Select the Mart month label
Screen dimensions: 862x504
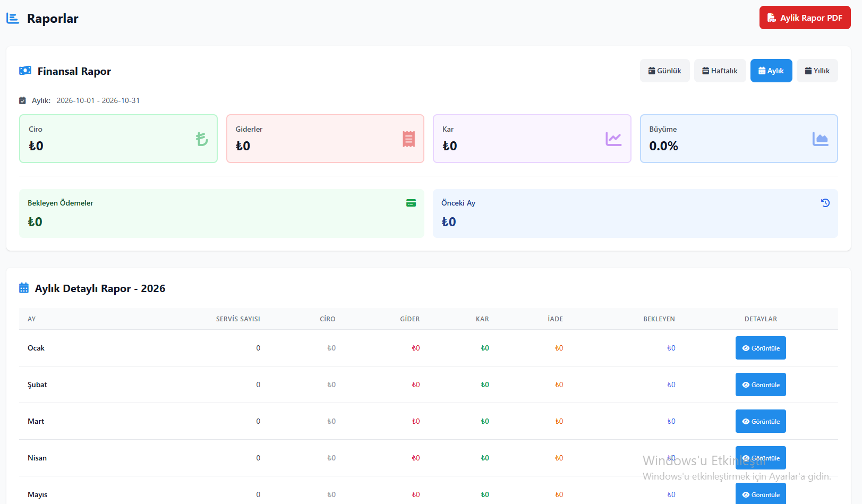pos(36,421)
